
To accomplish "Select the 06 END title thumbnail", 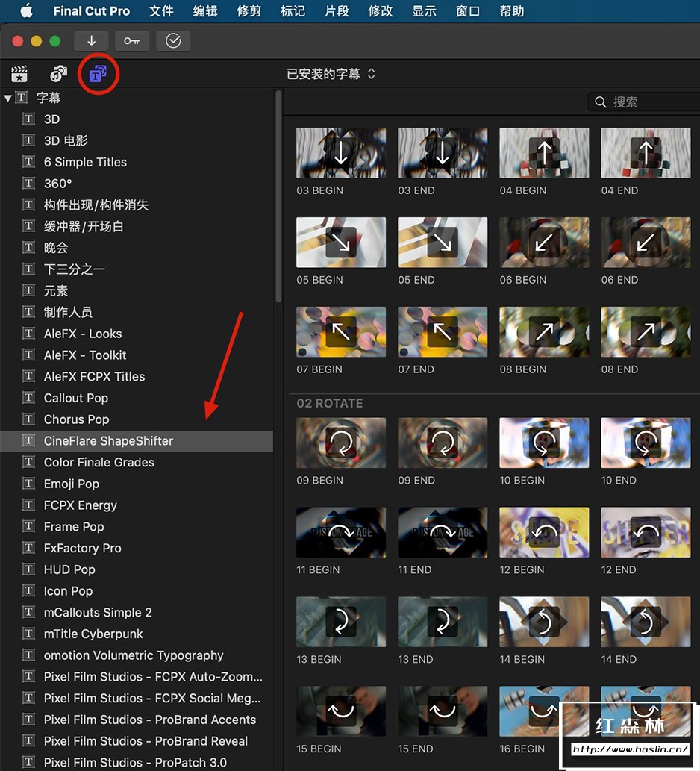I will coord(646,243).
